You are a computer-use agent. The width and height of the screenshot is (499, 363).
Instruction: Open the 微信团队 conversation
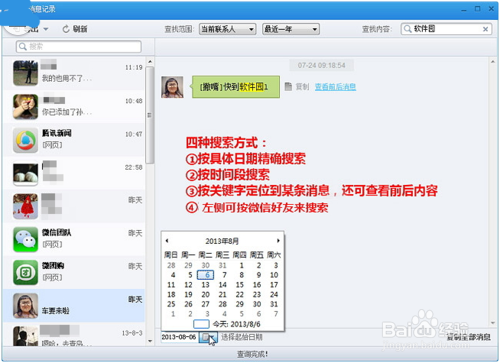pos(74,239)
